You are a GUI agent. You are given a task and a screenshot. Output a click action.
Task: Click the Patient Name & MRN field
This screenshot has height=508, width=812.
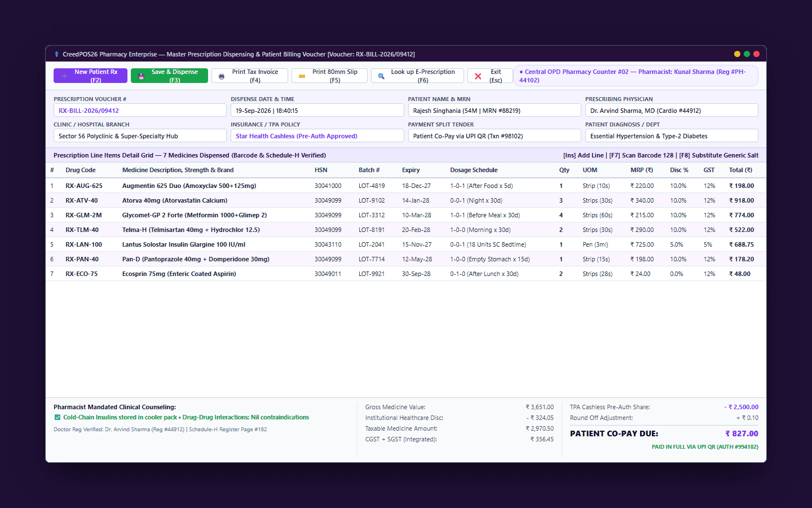click(x=495, y=111)
